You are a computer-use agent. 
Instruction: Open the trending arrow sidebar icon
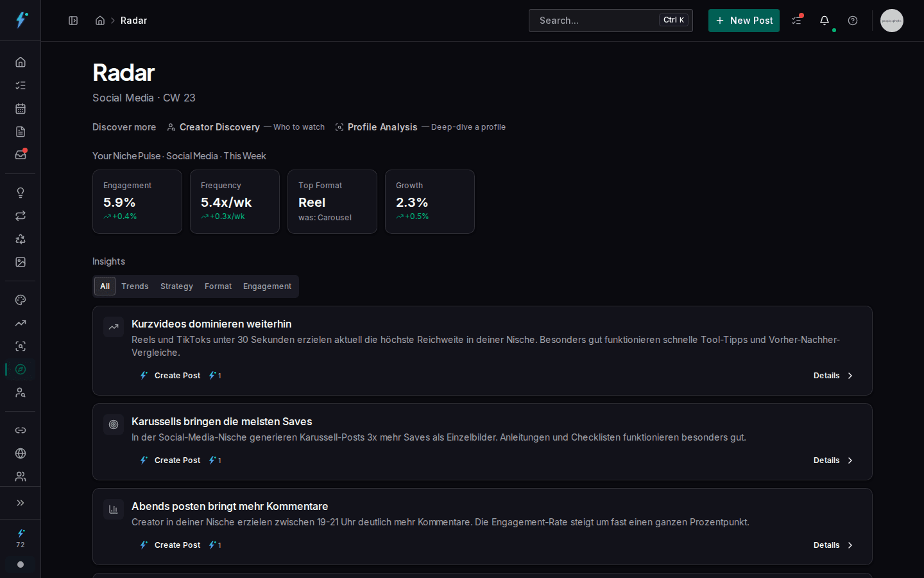pos(21,323)
